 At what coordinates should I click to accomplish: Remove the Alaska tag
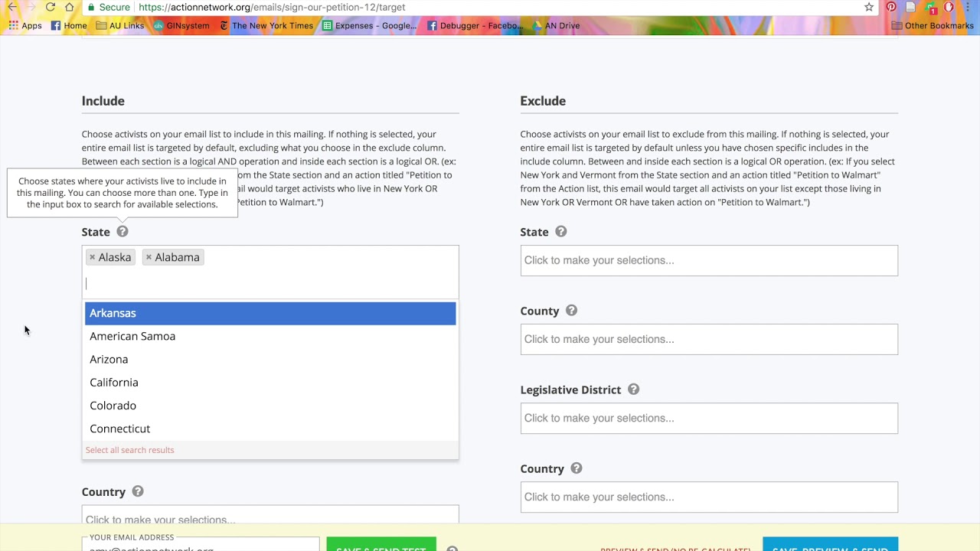click(x=93, y=257)
